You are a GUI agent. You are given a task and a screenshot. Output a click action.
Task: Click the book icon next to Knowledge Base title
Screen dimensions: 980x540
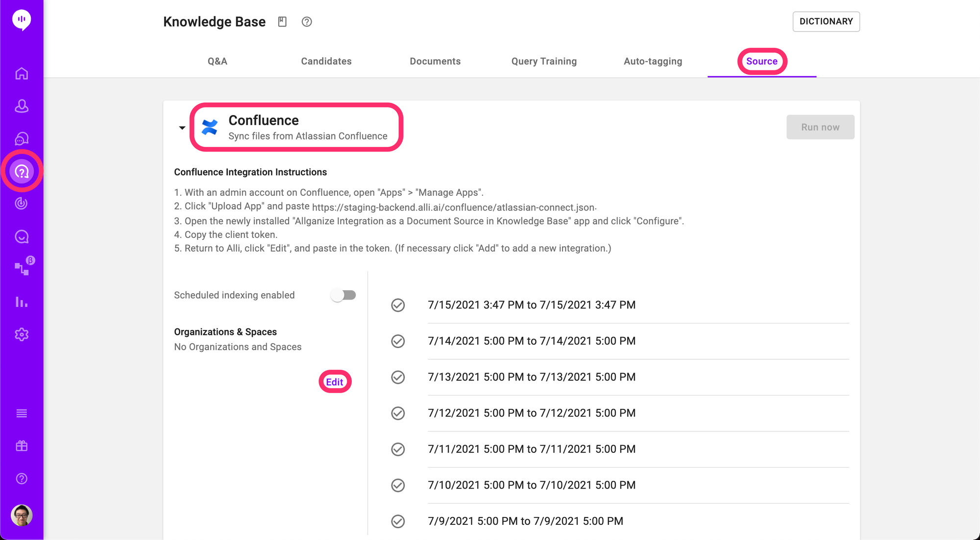click(x=282, y=22)
